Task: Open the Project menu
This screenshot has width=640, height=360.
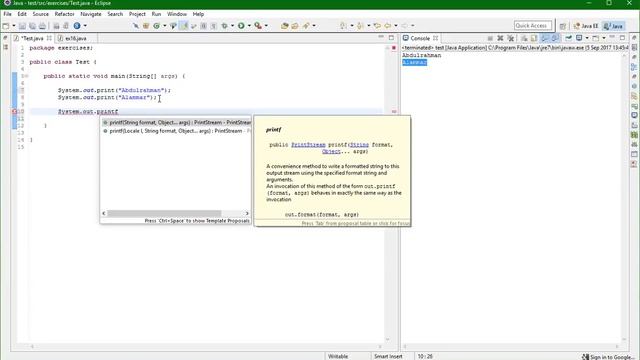Action: [x=137, y=14]
